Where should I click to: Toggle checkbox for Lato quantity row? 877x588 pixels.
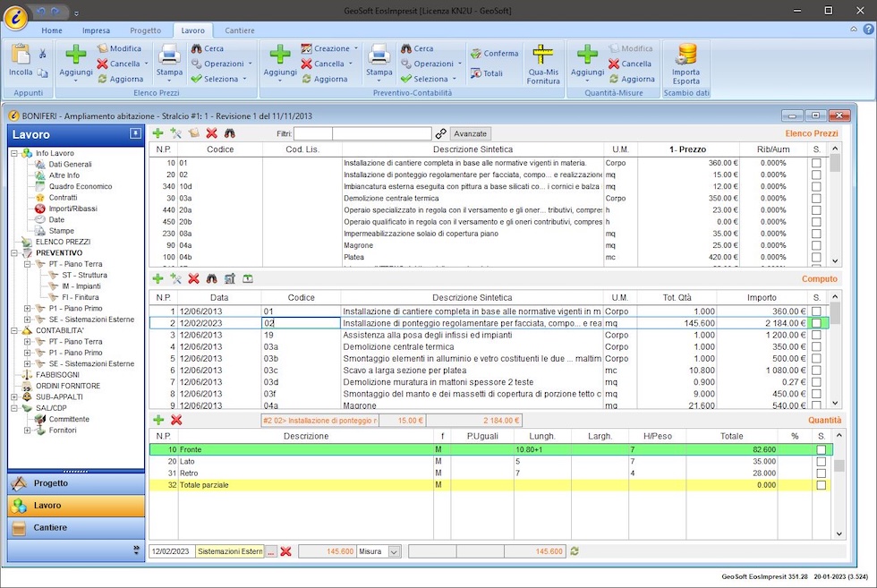pos(822,462)
